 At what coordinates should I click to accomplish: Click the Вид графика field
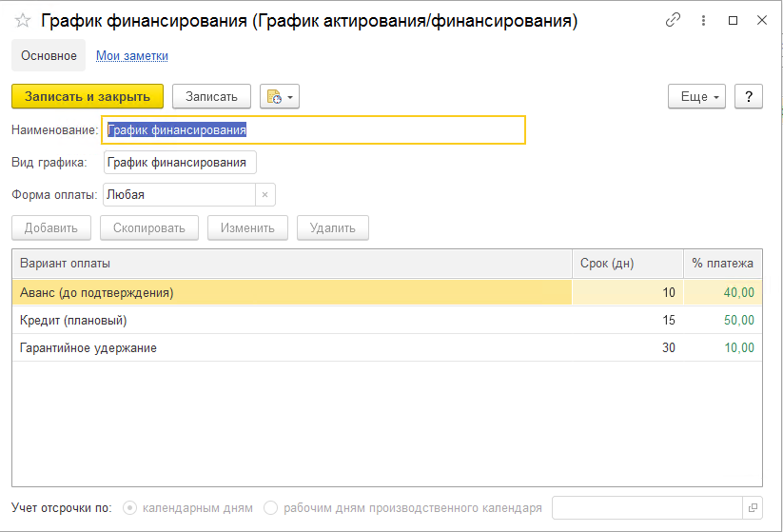[x=180, y=163]
